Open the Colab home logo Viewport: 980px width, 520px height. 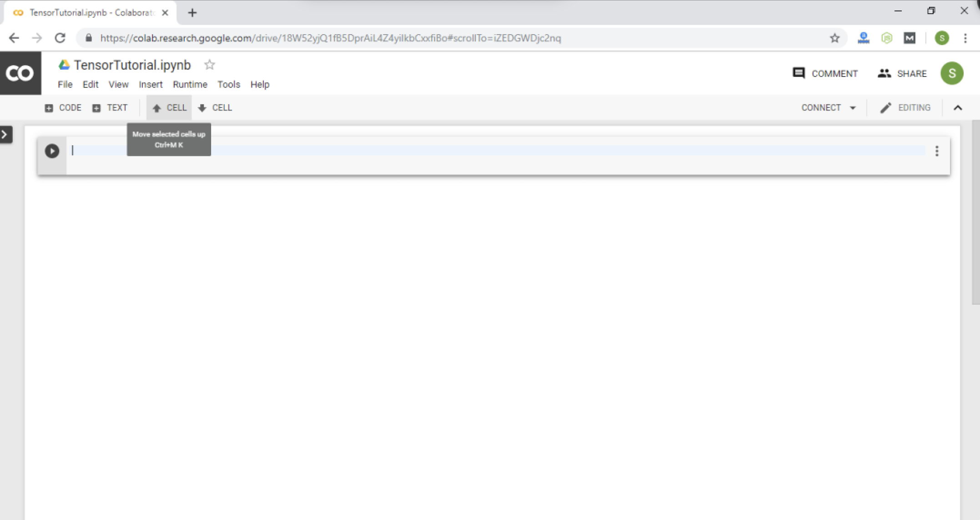point(20,73)
